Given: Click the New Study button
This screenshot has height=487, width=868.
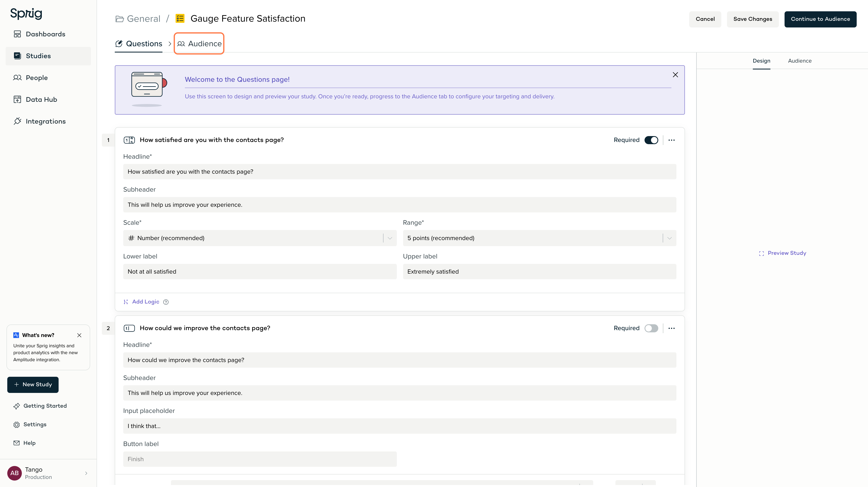Looking at the screenshot, I should [x=33, y=385].
